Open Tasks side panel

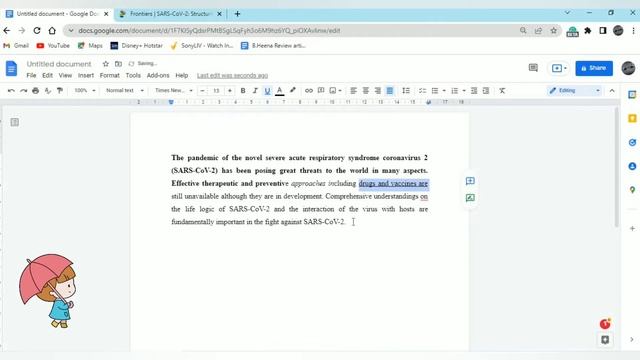tap(632, 142)
